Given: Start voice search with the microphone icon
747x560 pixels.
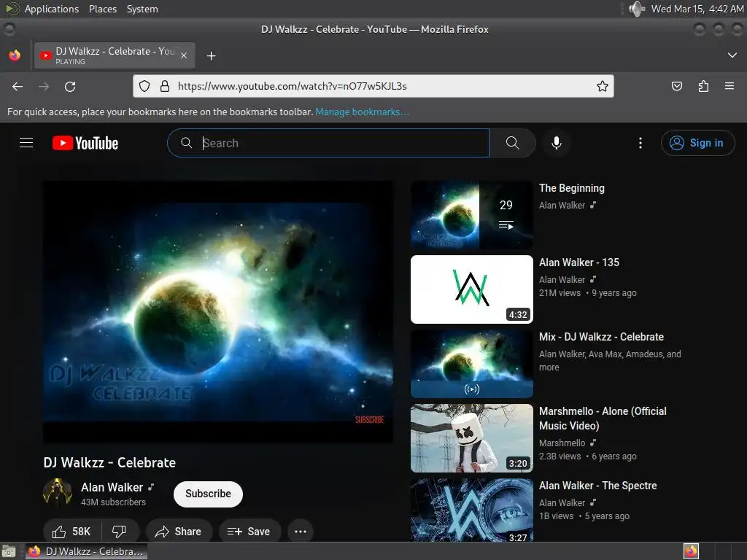Looking at the screenshot, I should coord(556,143).
